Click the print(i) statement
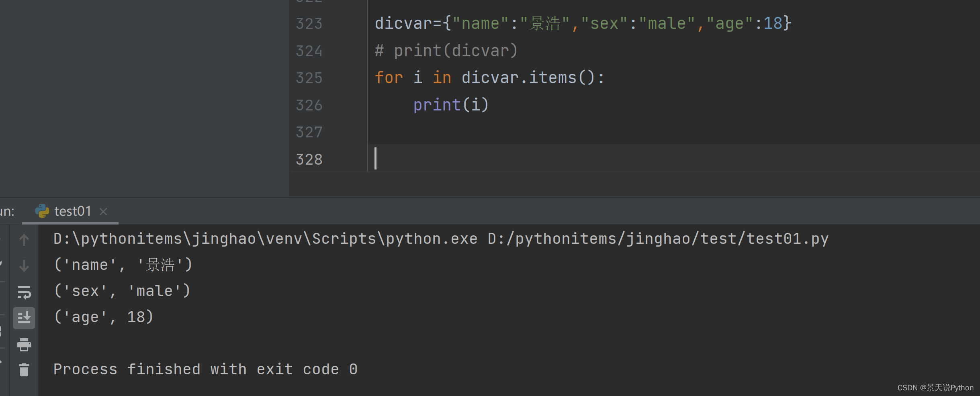 point(451,105)
